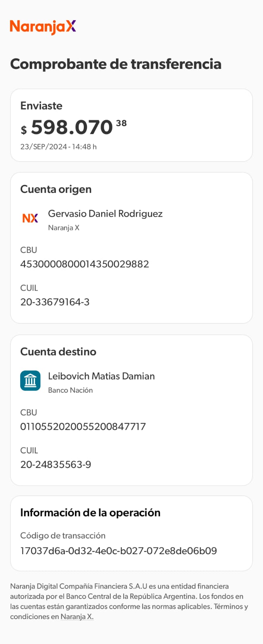The height and width of the screenshot is (644, 263).
Task: Click the Código de transacción label
Action: pos(63,536)
